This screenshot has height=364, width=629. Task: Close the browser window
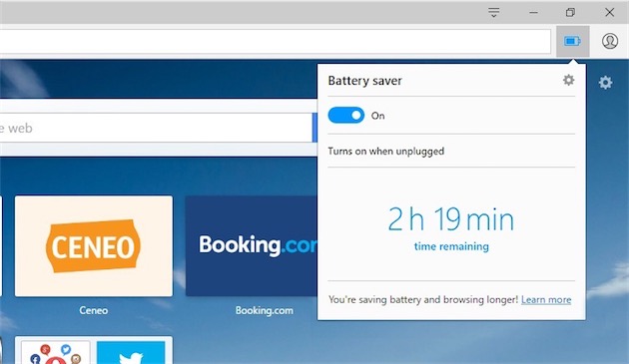point(609,12)
